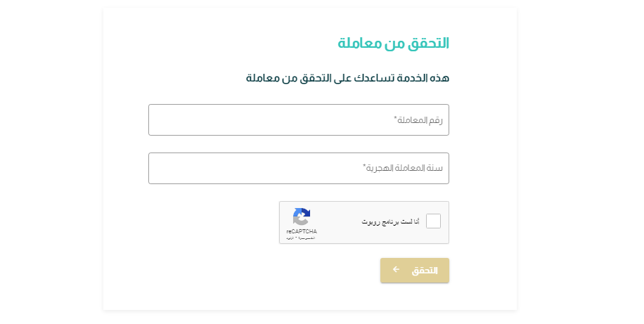Submit the form with the التحقق button
The height and width of the screenshot is (324, 644).
(414, 270)
